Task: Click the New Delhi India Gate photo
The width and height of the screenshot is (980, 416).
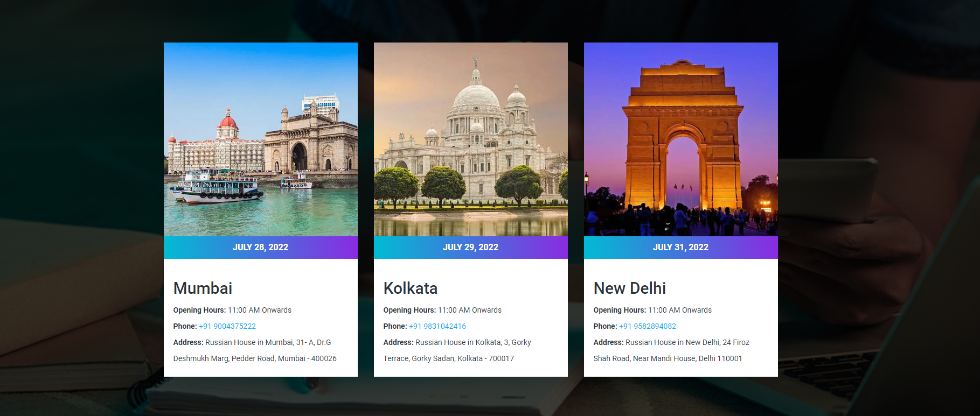Action: click(680, 139)
